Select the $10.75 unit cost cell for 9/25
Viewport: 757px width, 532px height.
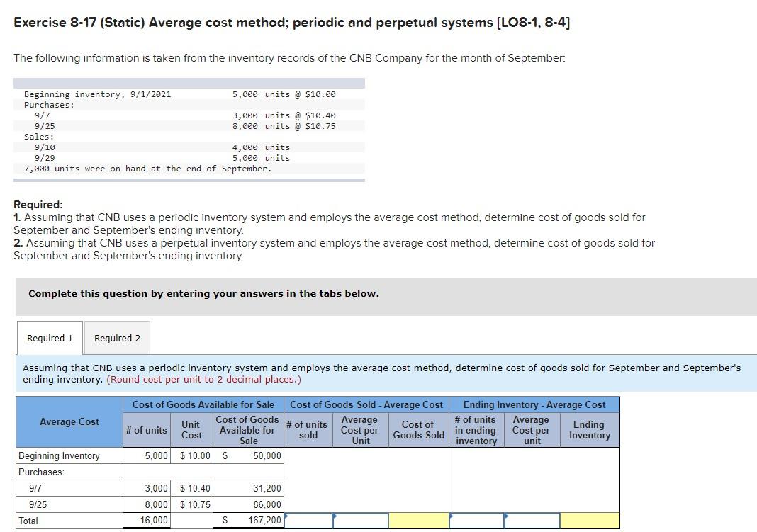(x=190, y=504)
